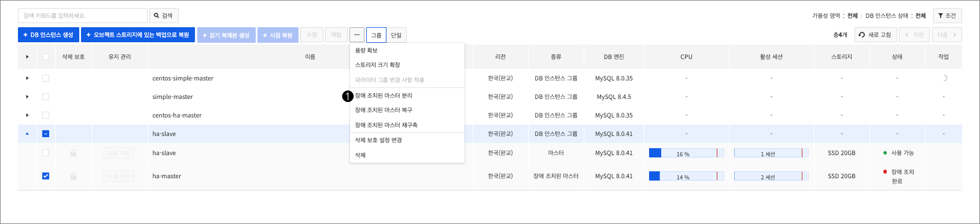
Task: Switch to 단일 view tab
Action: (x=396, y=35)
